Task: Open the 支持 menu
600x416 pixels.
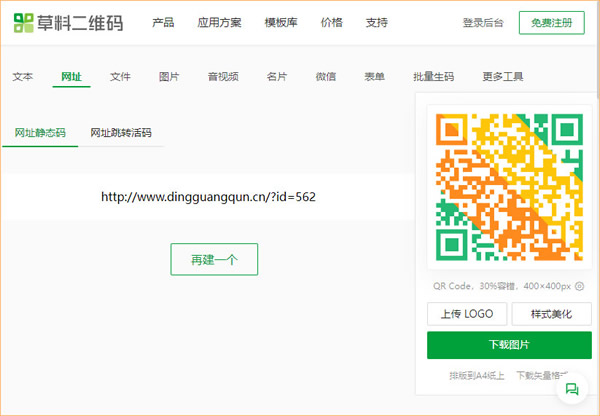Action: coord(377,23)
